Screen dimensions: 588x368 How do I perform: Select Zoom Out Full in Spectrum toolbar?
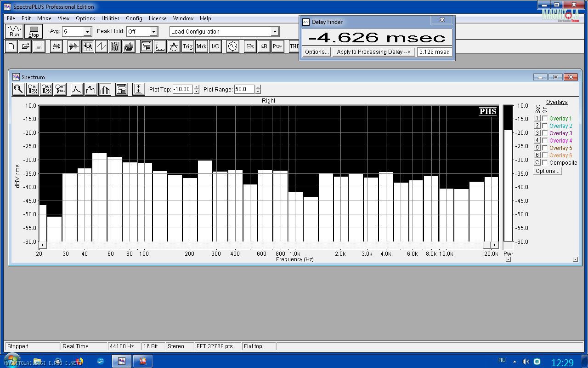click(x=60, y=89)
